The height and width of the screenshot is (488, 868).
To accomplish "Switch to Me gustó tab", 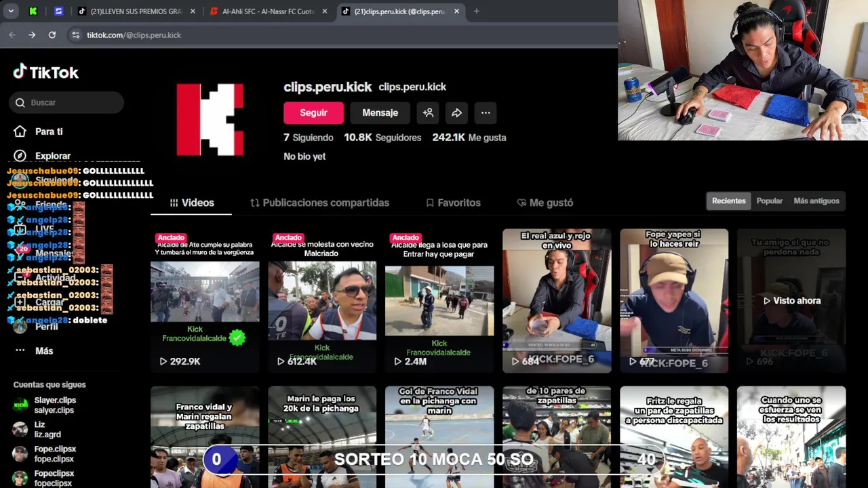I will [x=545, y=203].
